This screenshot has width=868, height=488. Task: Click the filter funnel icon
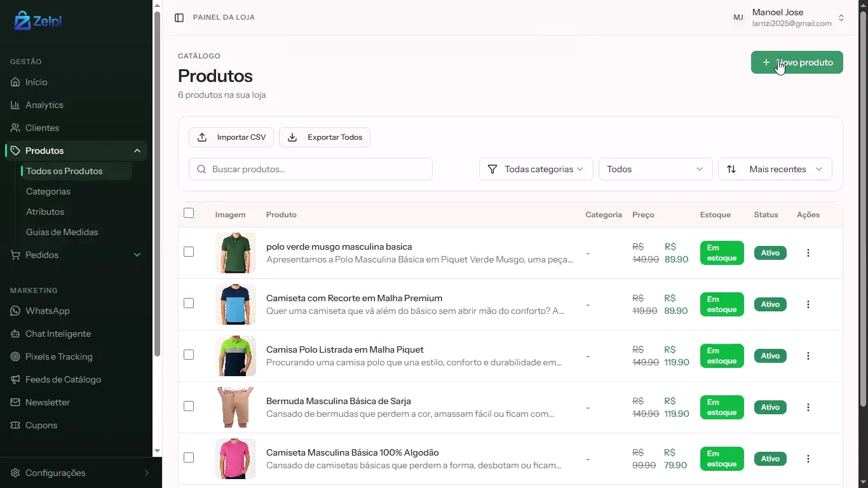(x=492, y=169)
